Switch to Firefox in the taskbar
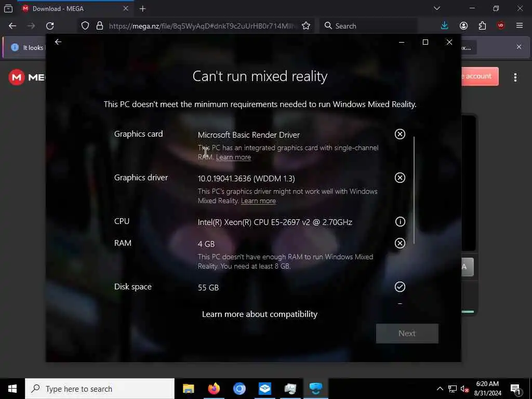Screen dimensions: 532x399 214,389
